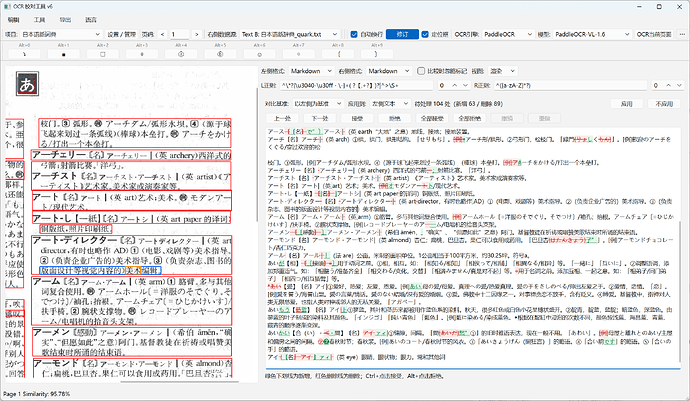Viewport: 690px width, 401px height.
Task: Click the 应用 apply button
Action: (627, 104)
